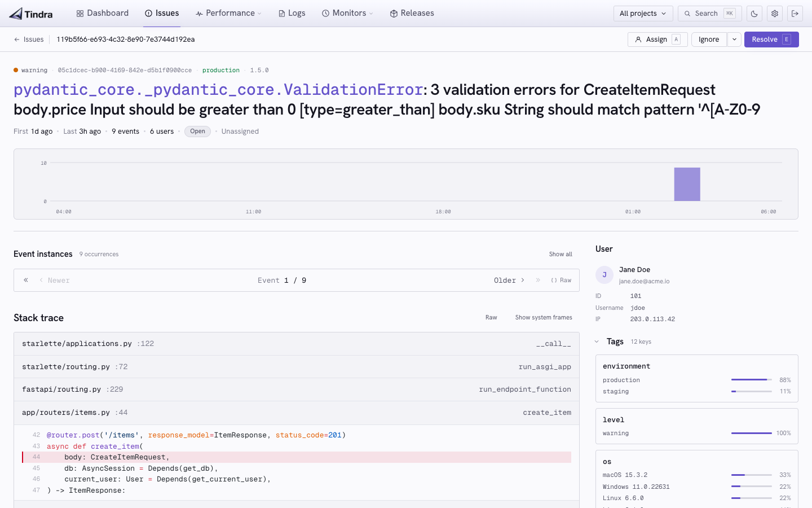Select the warning level tag row
The image size is (812, 508).
tap(696, 433)
